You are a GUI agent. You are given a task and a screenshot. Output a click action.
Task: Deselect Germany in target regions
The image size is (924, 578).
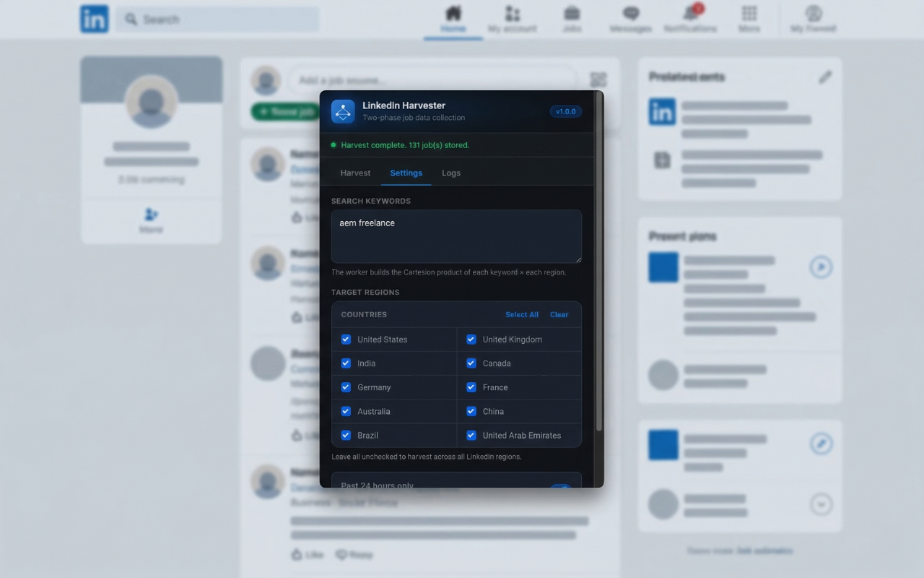pos(346,387)
